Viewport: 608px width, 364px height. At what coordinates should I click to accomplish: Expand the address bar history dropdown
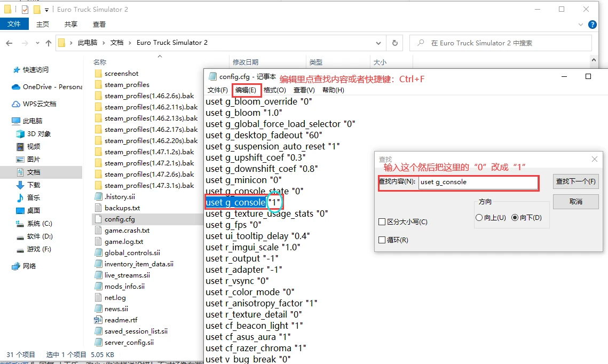click(x=378, y=43)
